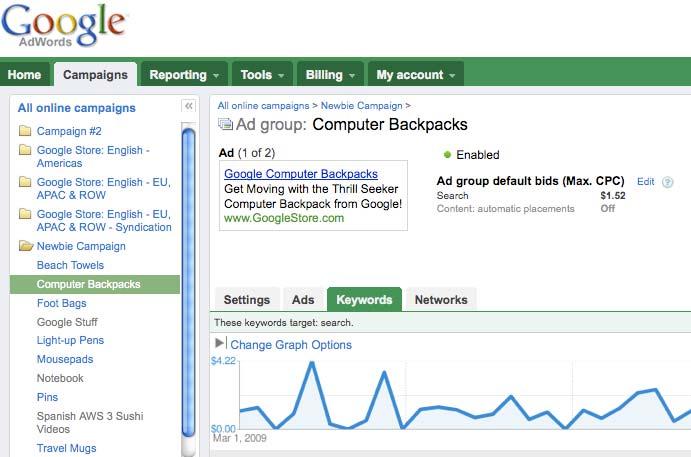691x457 pixels.
Task: Click the green Enabled status dot
Action: pos(447,155)
